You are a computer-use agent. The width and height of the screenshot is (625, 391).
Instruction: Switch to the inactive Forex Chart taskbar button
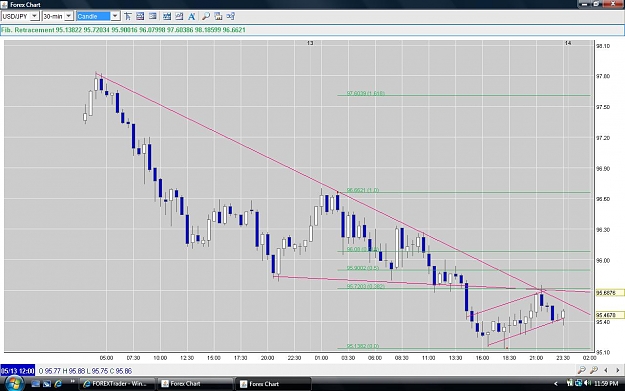pyautogui.click(x=194, y=384)
